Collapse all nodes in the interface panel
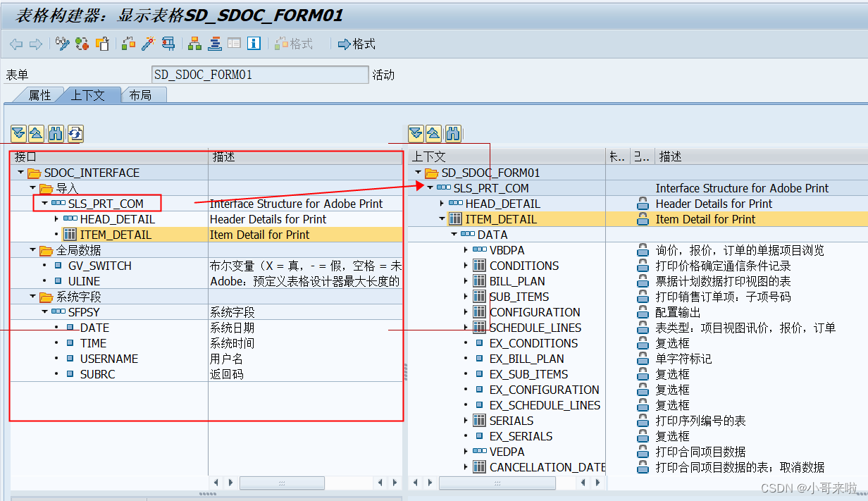 click(37, 133)
